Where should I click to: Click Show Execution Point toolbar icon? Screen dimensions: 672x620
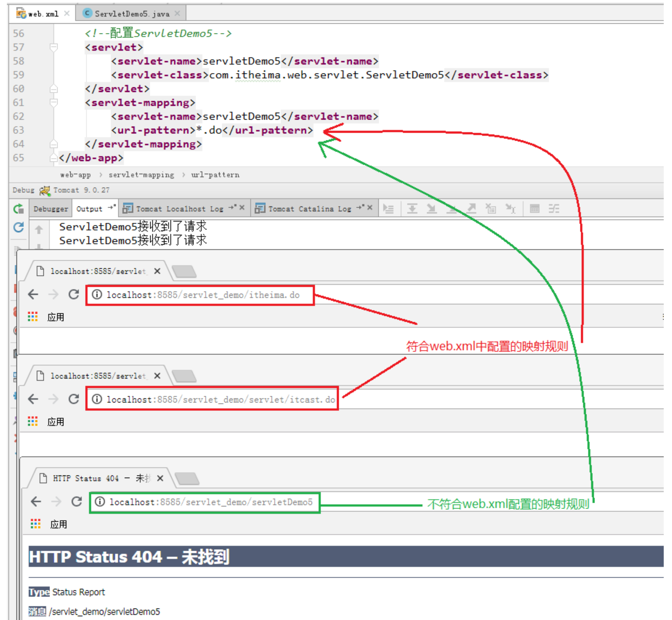(x=388, y=209)
